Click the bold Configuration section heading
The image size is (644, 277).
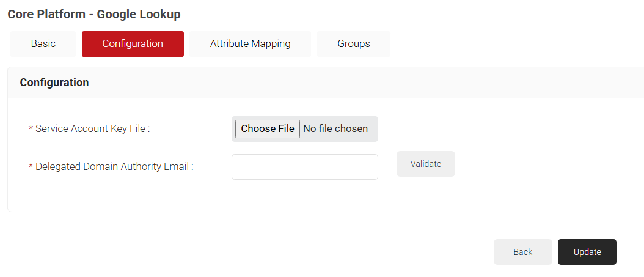[54, 83]
